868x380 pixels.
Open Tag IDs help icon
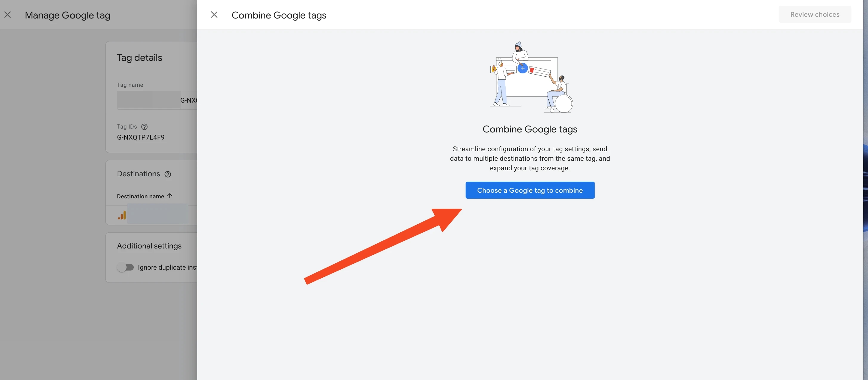point(144,127)
